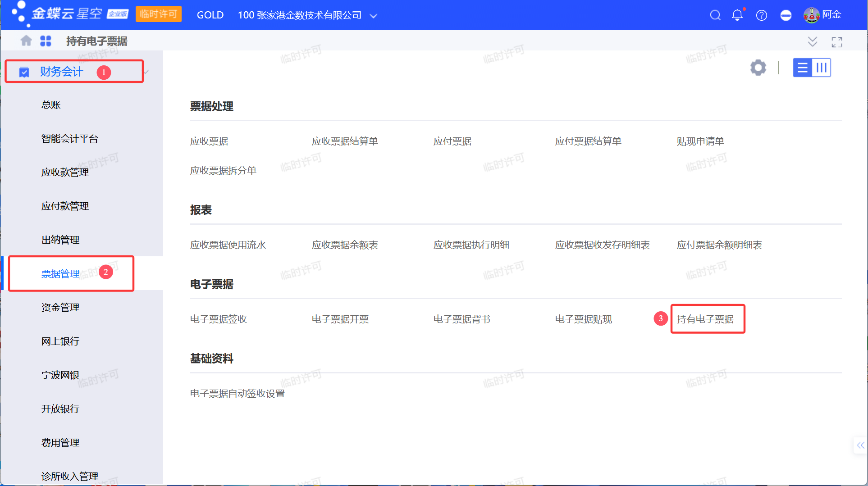Open the all-apps grid icon
Image resolution: width=868 pixels, height=486 pixels.
point(46,41)
